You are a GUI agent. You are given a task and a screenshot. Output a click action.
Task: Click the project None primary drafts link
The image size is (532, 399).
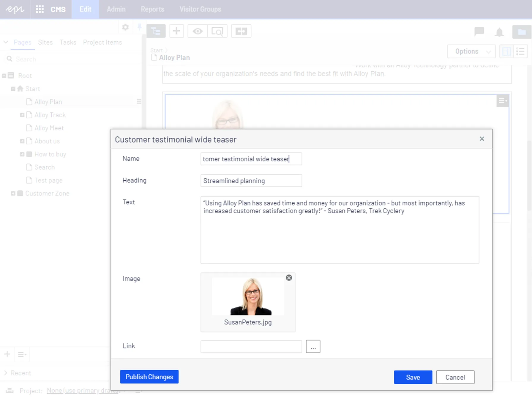pos(83,390)
